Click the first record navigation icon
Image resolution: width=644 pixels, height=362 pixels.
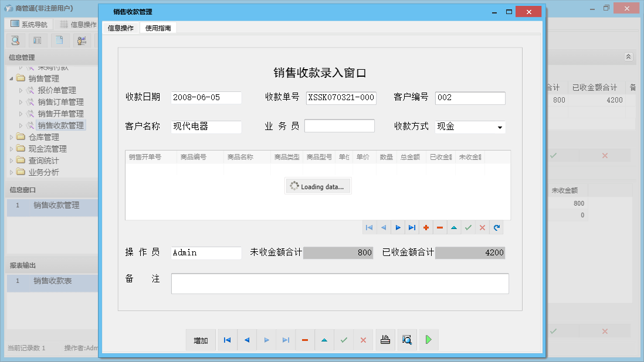[369, 227]
